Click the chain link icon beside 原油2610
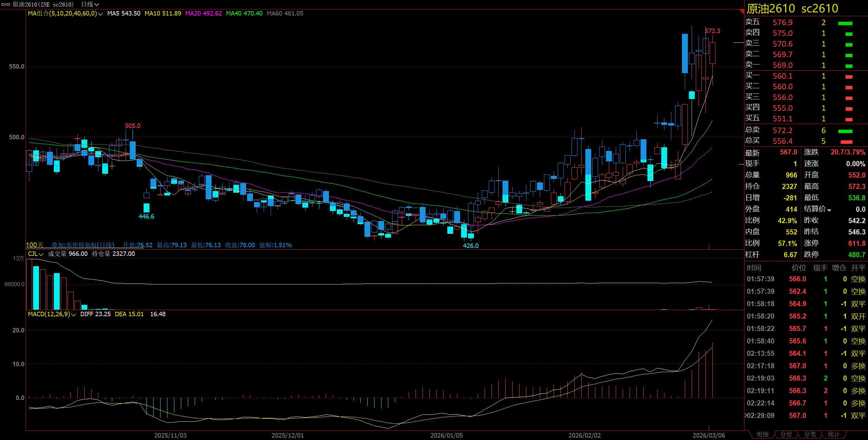868x440 pixels. pyautogui.click(x=6, y=4)
